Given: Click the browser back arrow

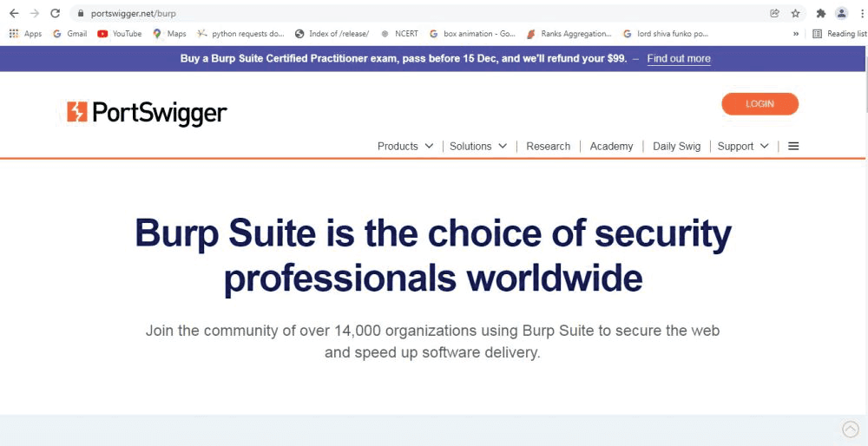Looking at the screenshot, I should pyautogui.click(x=14, y=13).
